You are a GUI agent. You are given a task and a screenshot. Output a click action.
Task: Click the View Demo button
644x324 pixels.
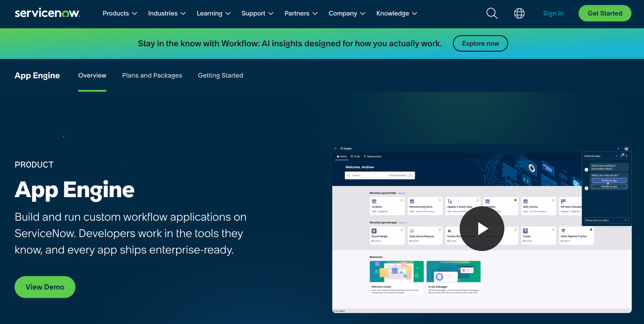(45, 287)
